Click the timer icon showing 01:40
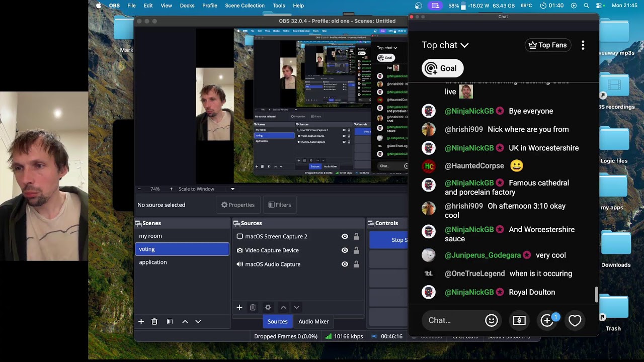 pos(551,6)
